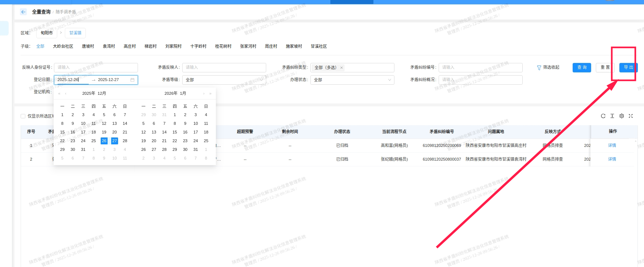Click the 导出 export button

(628, 68)
